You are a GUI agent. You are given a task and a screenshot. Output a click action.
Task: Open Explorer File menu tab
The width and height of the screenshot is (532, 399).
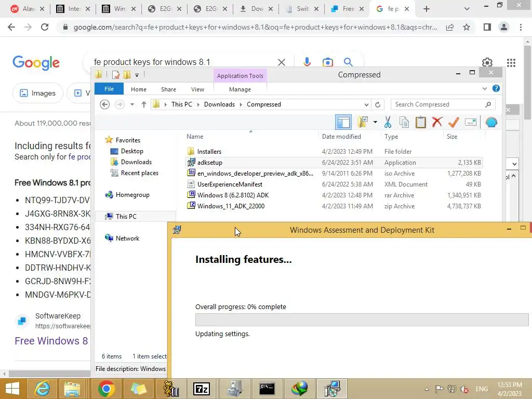[x=109, y=89]
